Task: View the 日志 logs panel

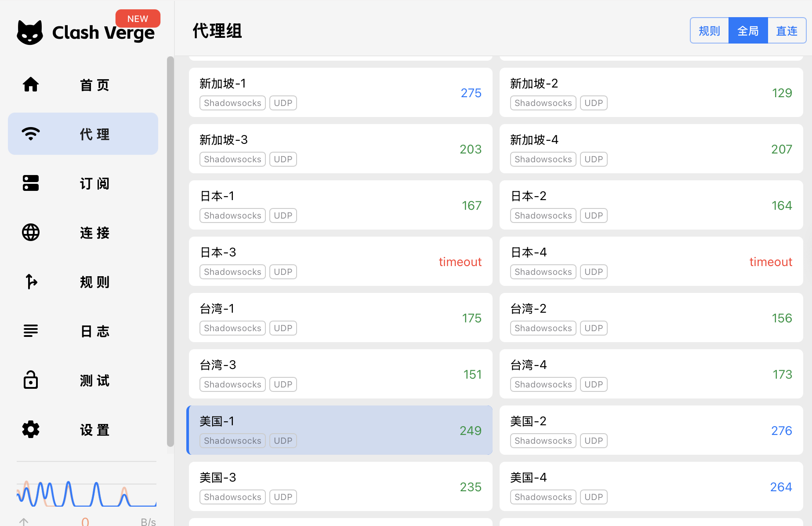Action: pyautogui.click(x=83, y=331)
